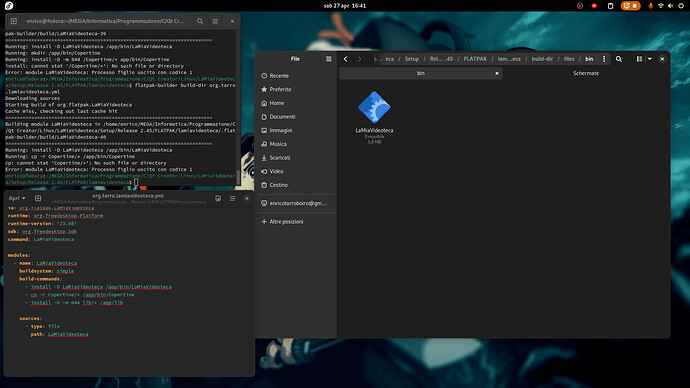The width and height of the screenshot is (690, 388).
Task: Click the editor's document-view icon beside the menu
Action: pos(218,198)
